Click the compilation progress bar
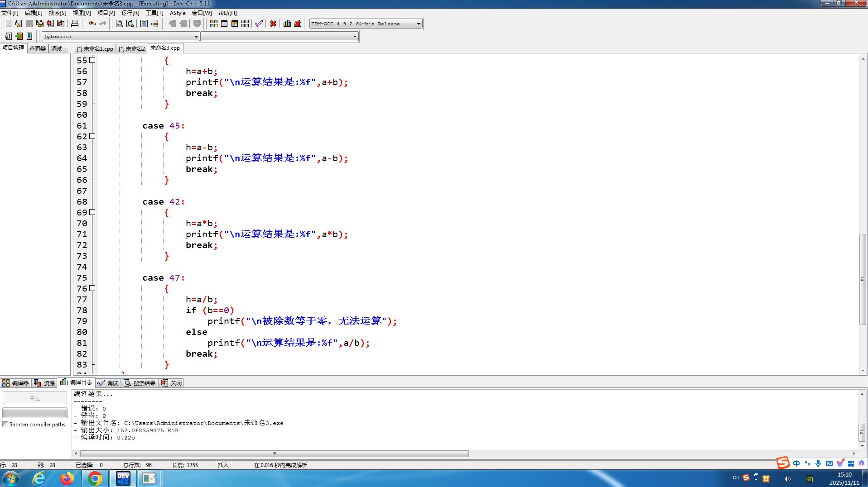Screen dimensions: 868x487 click(35, 413)
